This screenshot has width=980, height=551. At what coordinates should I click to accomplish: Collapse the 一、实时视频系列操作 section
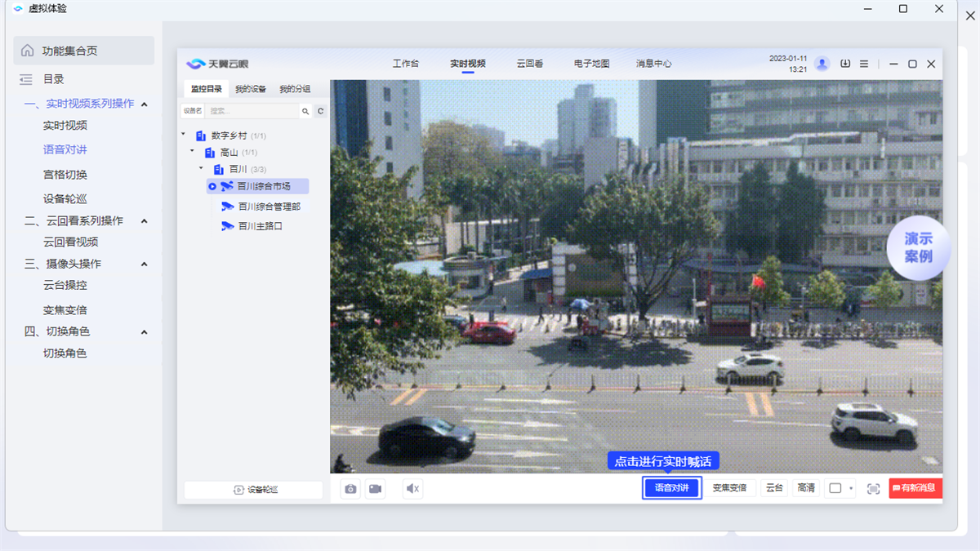[145, 104]
